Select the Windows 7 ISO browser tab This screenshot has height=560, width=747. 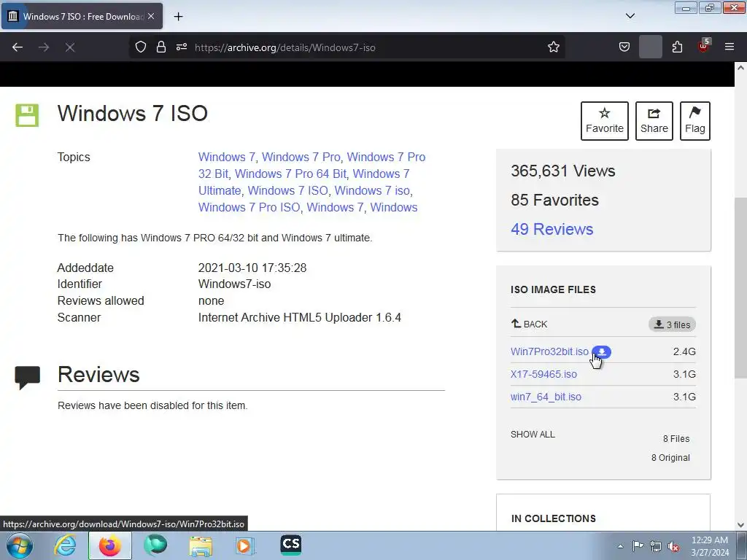[82, 16]
